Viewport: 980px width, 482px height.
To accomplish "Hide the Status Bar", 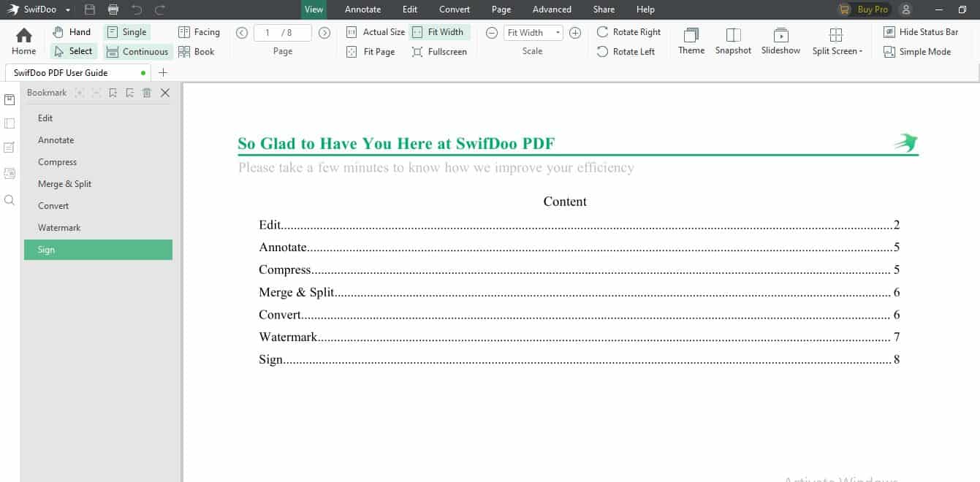I will pos(921,32).
